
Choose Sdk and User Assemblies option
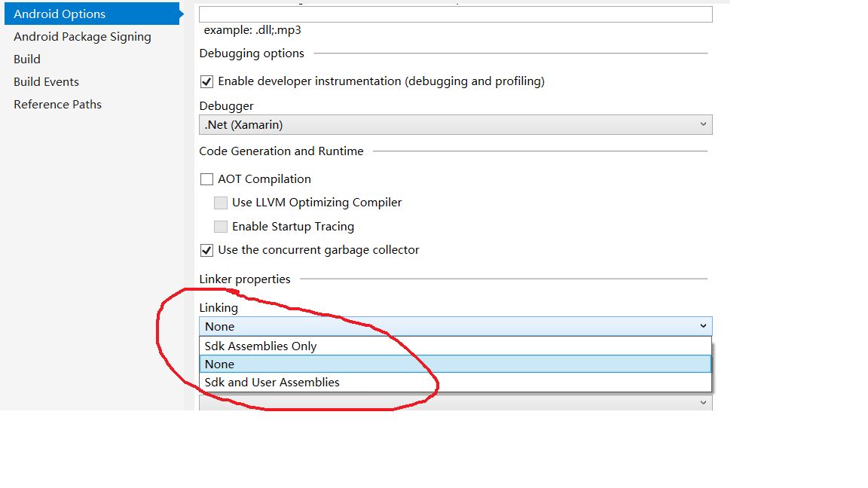[x=455, y=383]
